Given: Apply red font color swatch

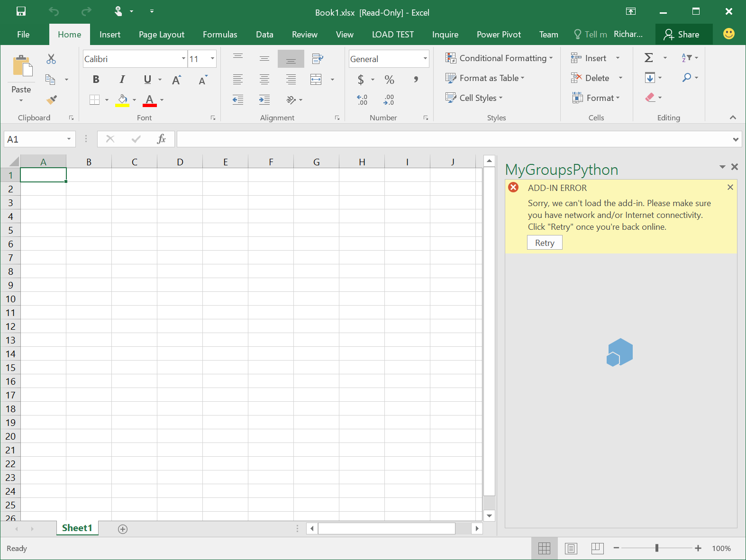Looking at the screenshot, I should pyautogui.click(x=150, y=100).
